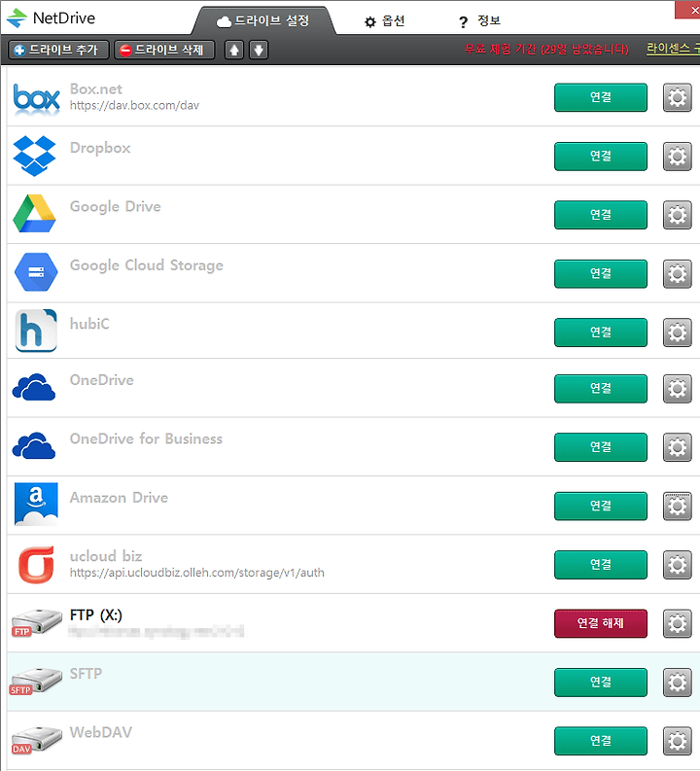Select the OneDrive for Business entry name

tap(146, 438)
